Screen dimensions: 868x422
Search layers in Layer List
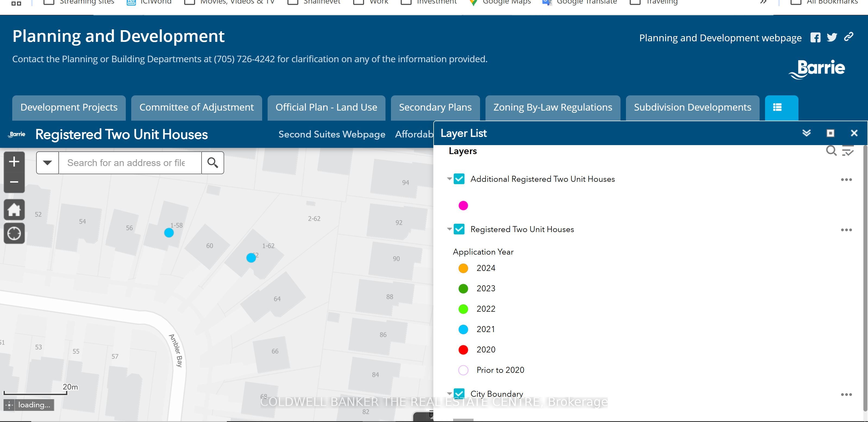[831, 151]
